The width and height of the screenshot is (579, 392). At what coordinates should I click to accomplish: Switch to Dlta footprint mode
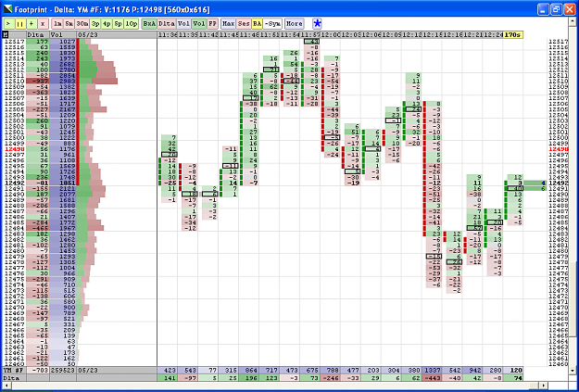167,24
